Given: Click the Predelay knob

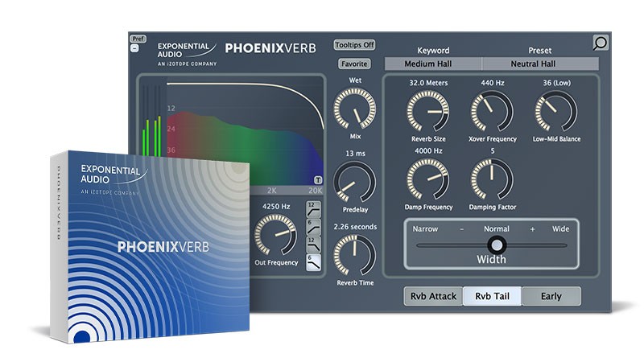Looking at the screenshot, I should click(354, 182).
